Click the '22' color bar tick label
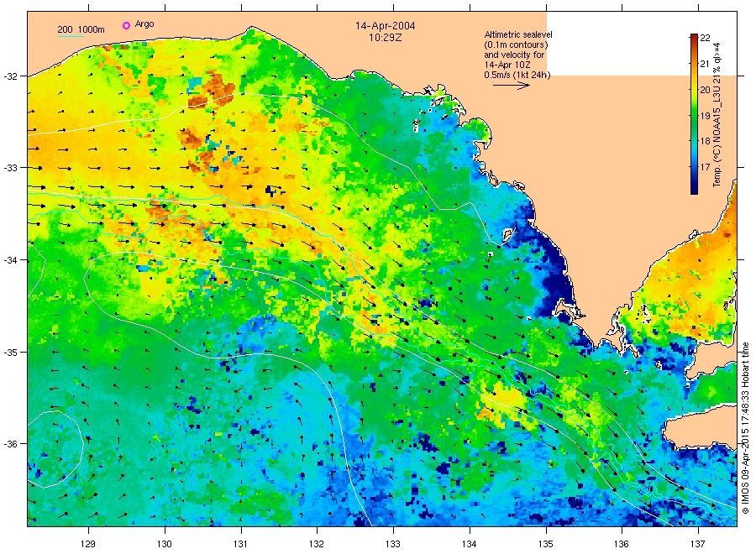 tap(705, 38)
